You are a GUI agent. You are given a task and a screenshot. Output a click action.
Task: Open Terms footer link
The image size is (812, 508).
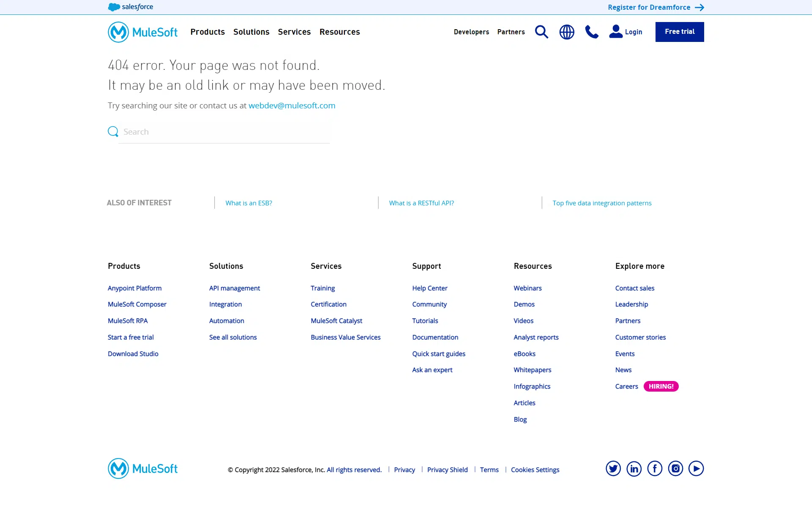click(x=489, y=469)
